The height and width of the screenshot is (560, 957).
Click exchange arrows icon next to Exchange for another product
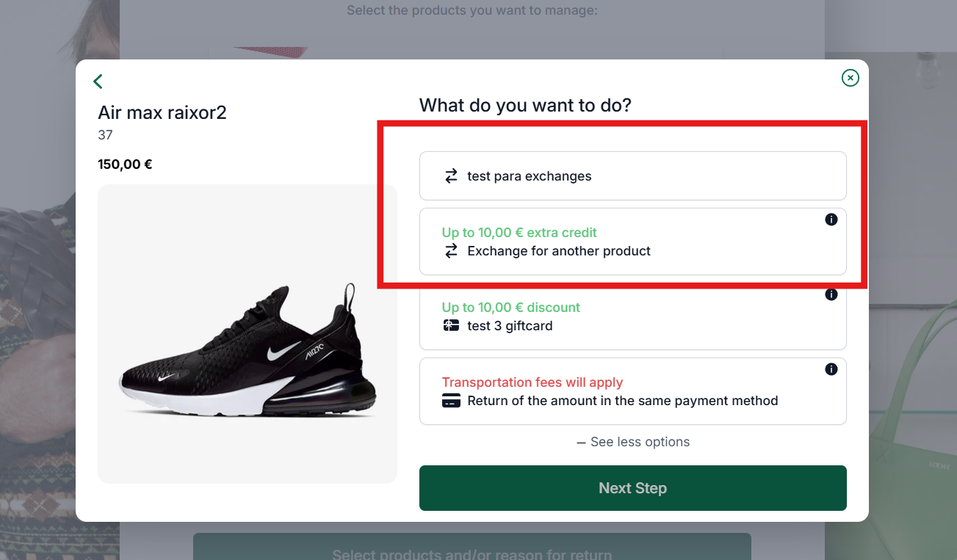451,251
